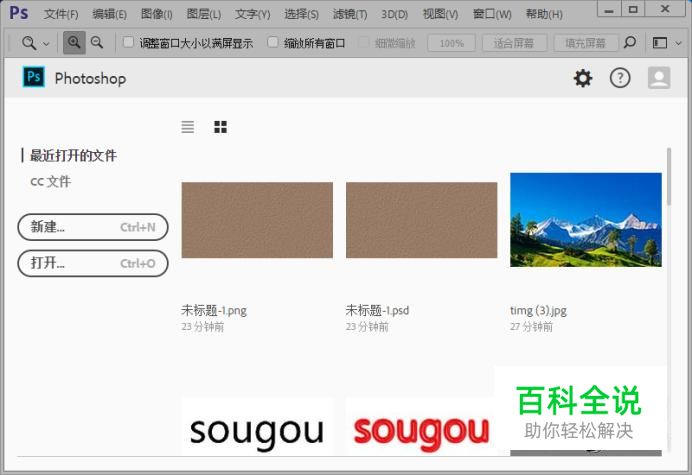This screenshot has width=692, height=475.
Task: Click the 27 分钟前 timestamp
Action: pyautogui.click(x=531, y=327)
